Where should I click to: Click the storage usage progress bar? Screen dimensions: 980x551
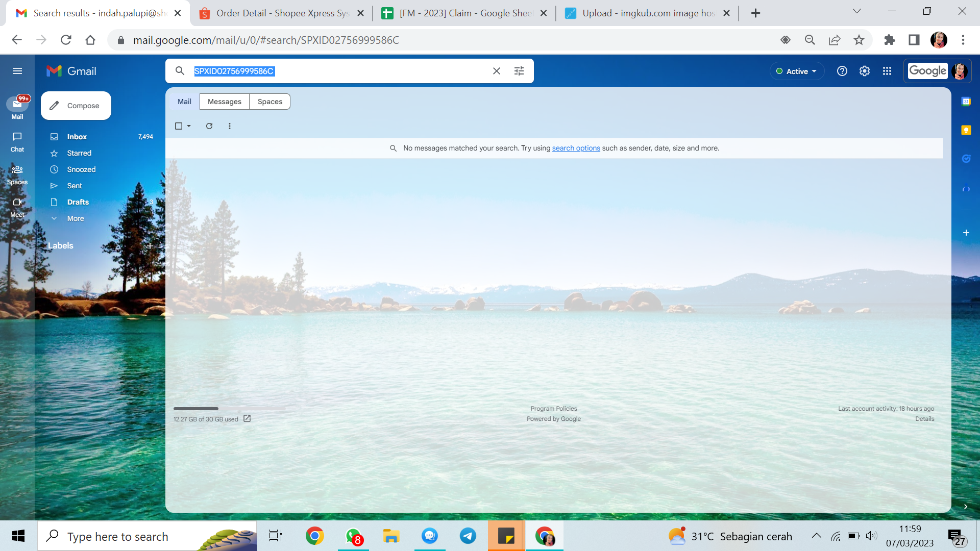click(230, 409)
